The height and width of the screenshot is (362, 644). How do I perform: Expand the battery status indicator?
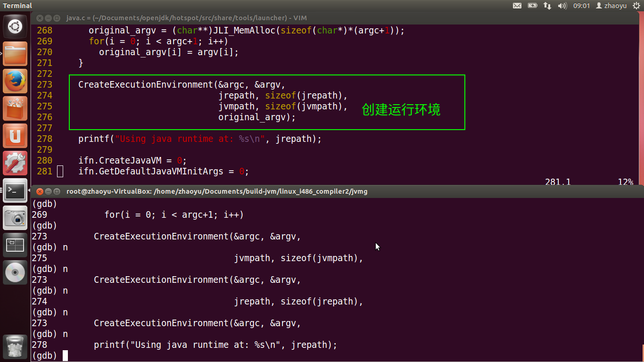click(x=532, y=6)
